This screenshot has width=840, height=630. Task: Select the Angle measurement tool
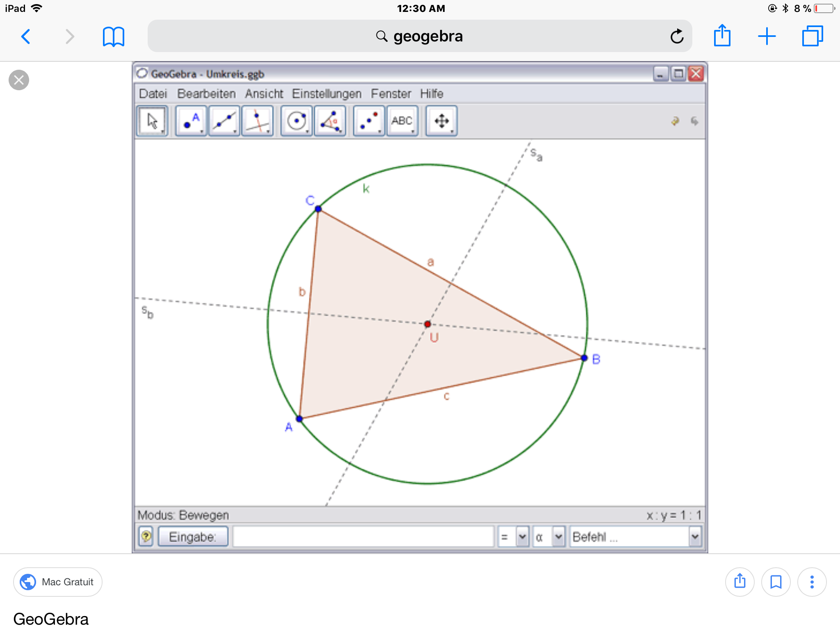[330, 121]
